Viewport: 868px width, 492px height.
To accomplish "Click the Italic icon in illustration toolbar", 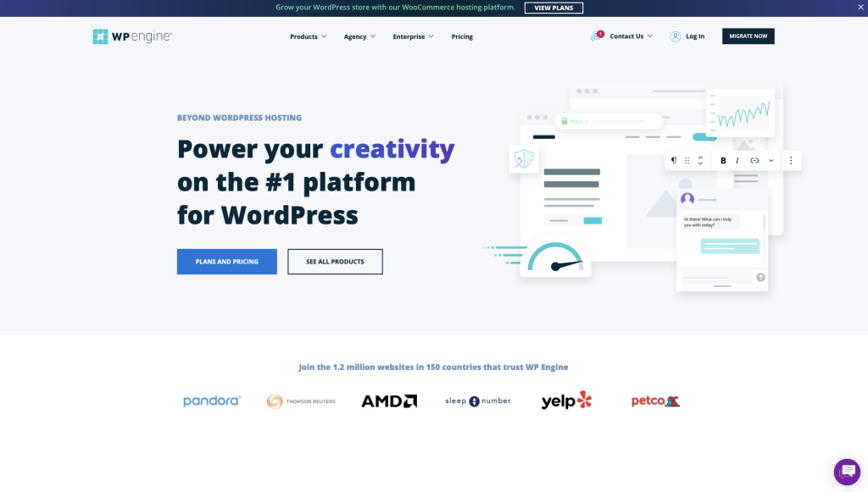I will [x=737, y=160].
